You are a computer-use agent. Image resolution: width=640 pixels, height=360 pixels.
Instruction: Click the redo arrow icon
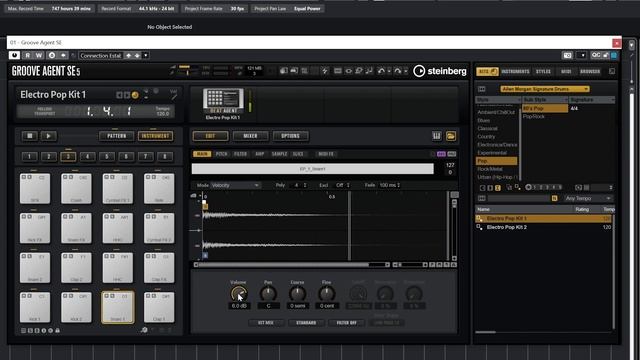coord(398,71)
